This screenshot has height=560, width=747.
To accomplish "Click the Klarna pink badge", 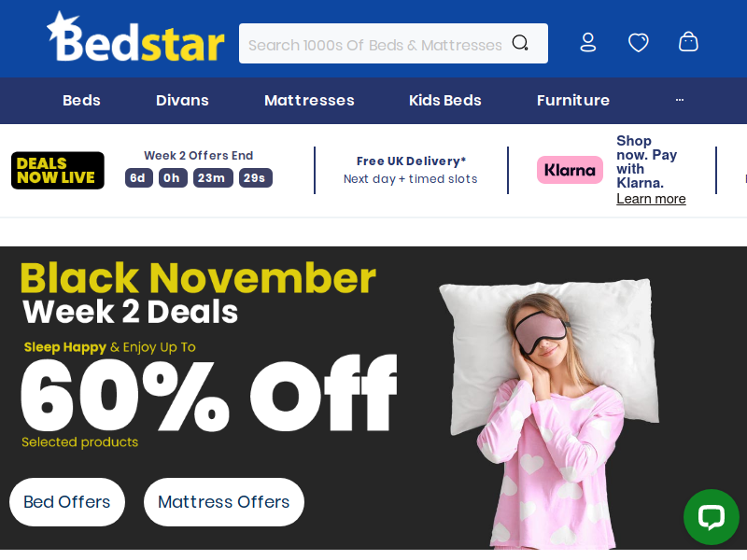I will click(x=570, y=170).
